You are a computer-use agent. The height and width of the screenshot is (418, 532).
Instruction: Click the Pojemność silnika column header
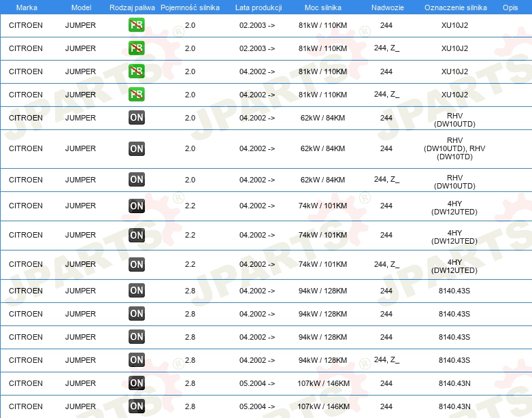pyautogui.click(x=190, y=7)
